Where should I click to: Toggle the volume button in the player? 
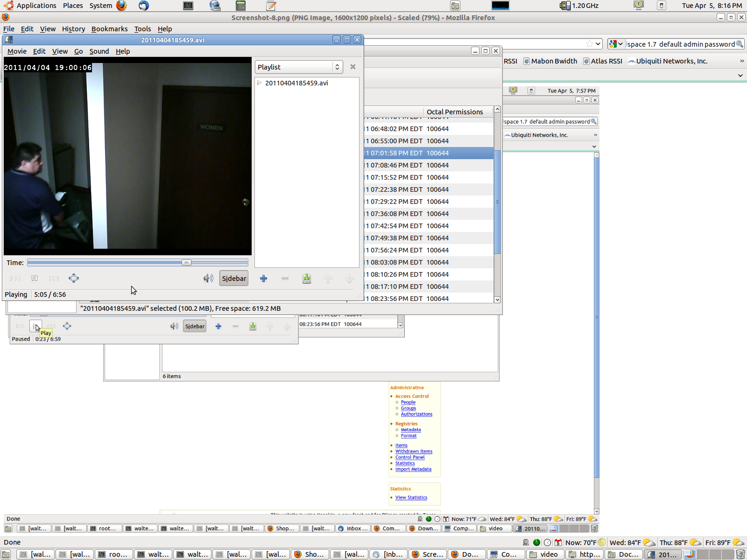pos(208,279)
